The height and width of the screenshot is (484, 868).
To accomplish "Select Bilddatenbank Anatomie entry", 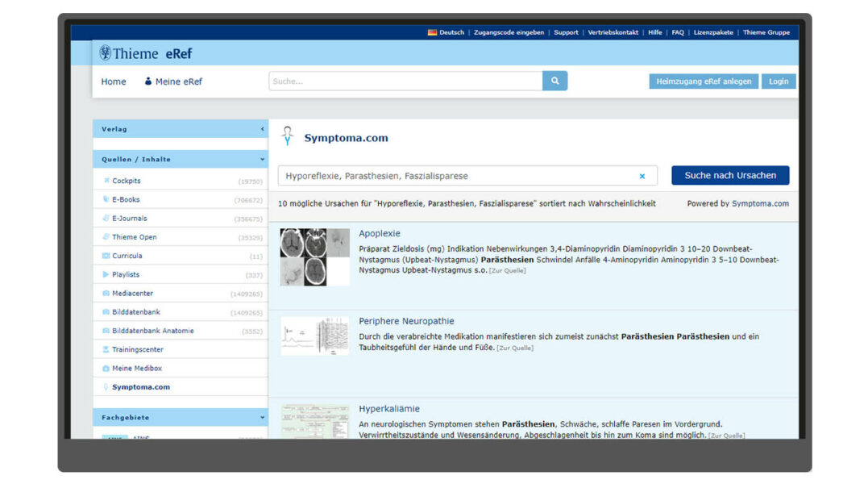I will (153, 331).
